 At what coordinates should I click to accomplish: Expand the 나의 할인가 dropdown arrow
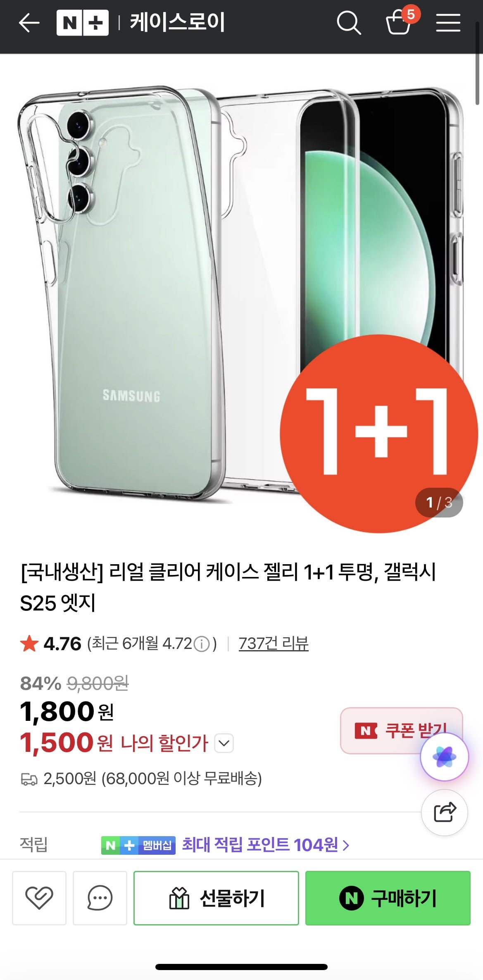pyautogui.click(x=224, y=743)
